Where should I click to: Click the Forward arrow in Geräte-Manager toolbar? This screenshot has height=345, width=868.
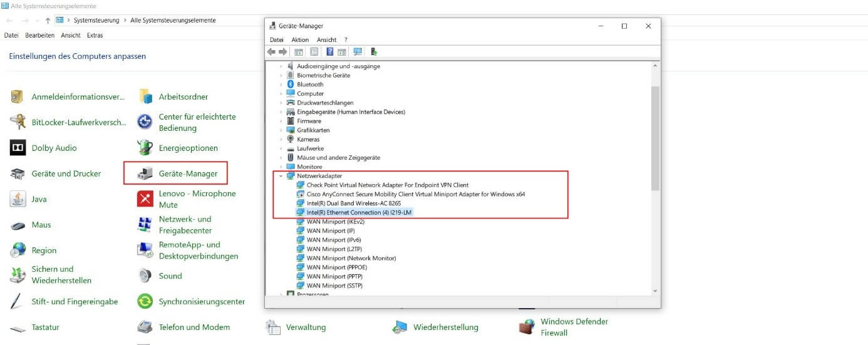(x=282, y=52)
